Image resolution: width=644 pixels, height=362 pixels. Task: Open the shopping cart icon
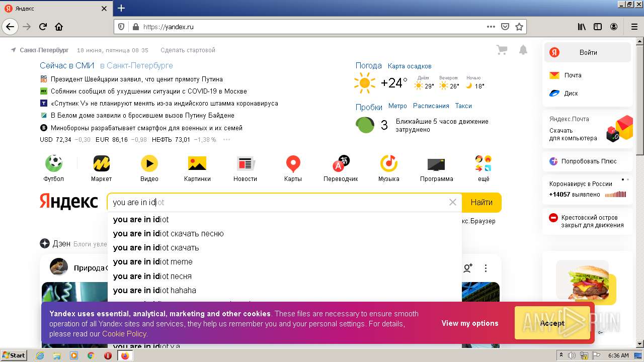[502, 50]
